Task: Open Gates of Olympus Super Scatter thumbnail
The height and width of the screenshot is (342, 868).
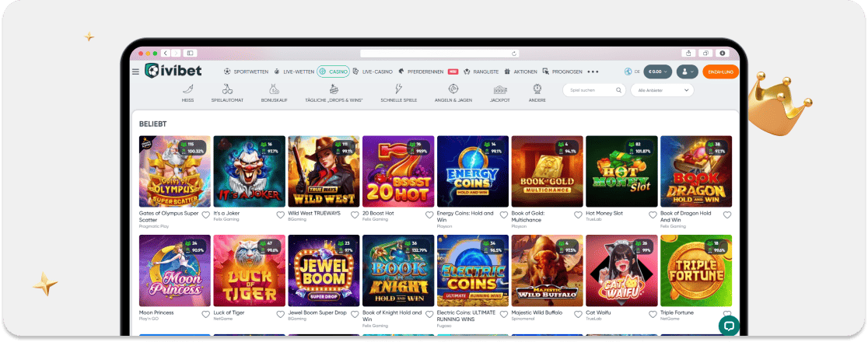Action: coord(175,172)
